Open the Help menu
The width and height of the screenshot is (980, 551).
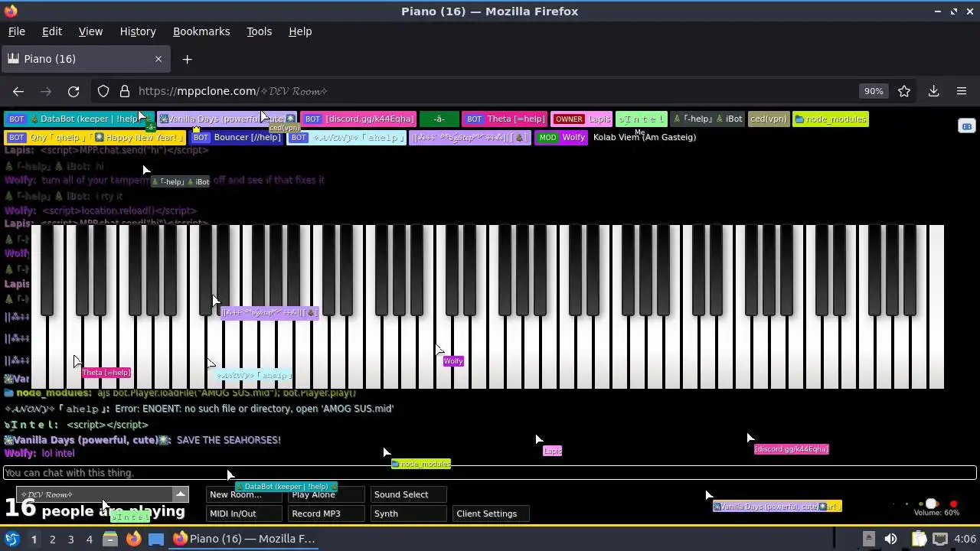click(300, 31)
